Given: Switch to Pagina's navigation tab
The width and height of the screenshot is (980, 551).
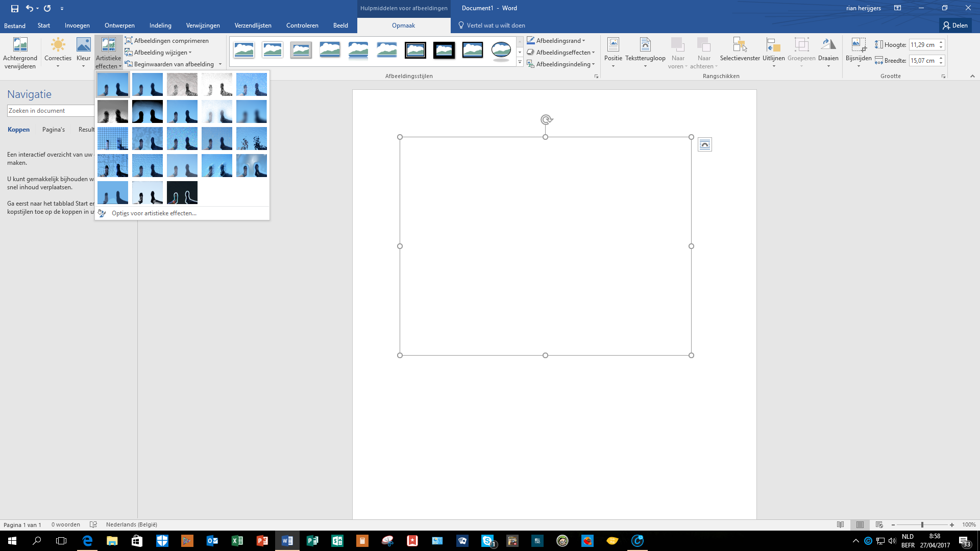Looking at the screenshot, I should point(54,130).
